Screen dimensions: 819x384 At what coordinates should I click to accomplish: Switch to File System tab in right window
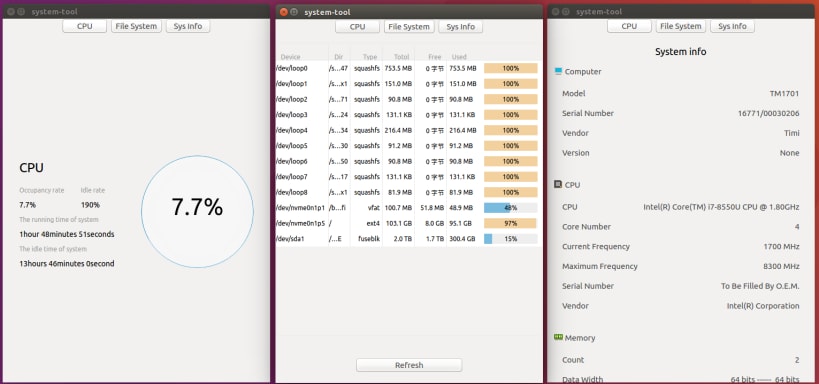(681, 26)
